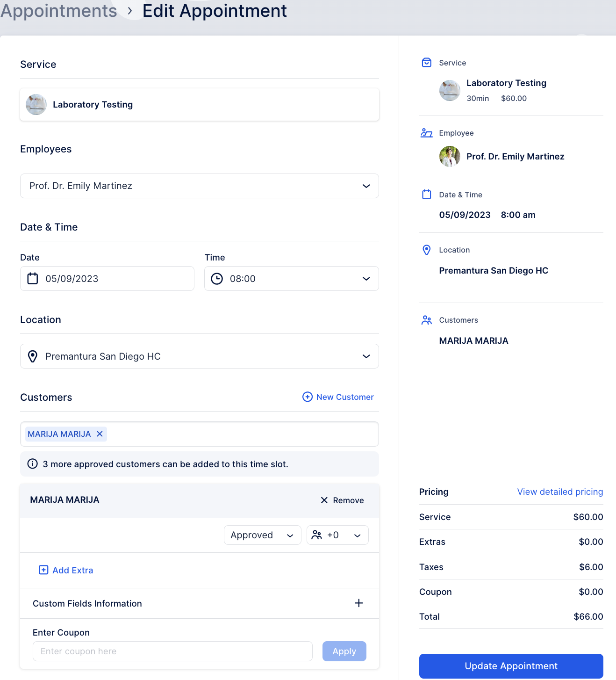This screenshot has width=616, height=680.
Task: Click the info icon next to approved customers message
Action: [32, 463]
